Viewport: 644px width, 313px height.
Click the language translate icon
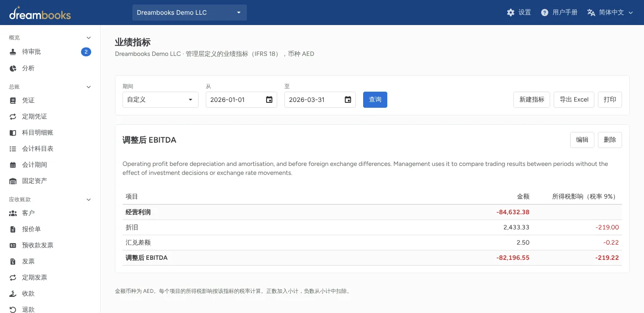coord(591,13)
